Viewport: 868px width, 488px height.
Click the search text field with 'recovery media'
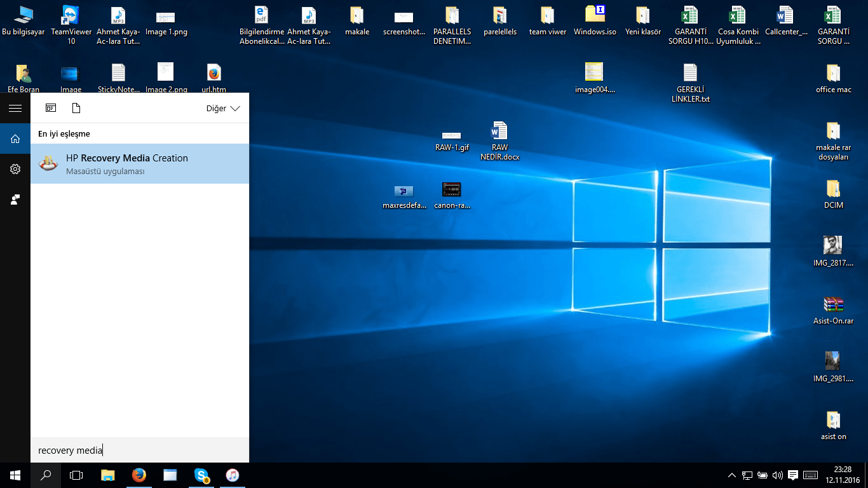(x=140, y=451)
